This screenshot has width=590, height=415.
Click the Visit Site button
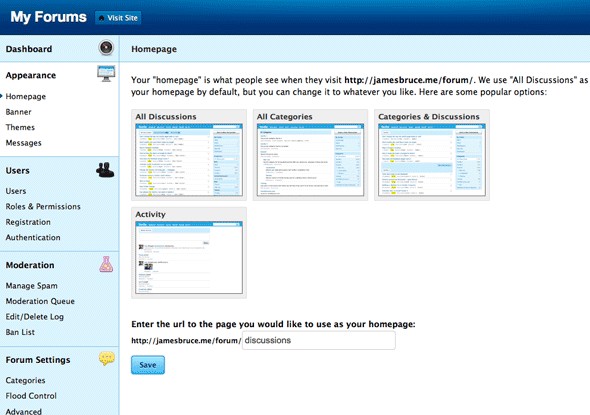118,18
